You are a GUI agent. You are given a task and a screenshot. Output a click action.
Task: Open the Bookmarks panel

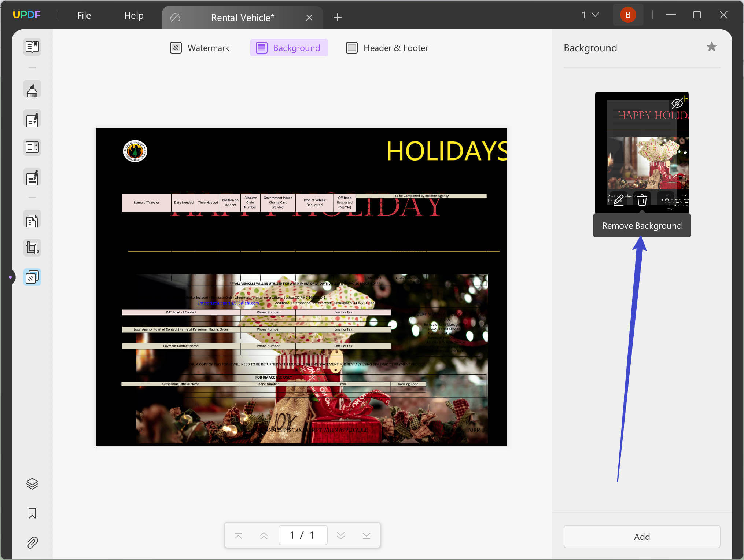click(32, 513)
